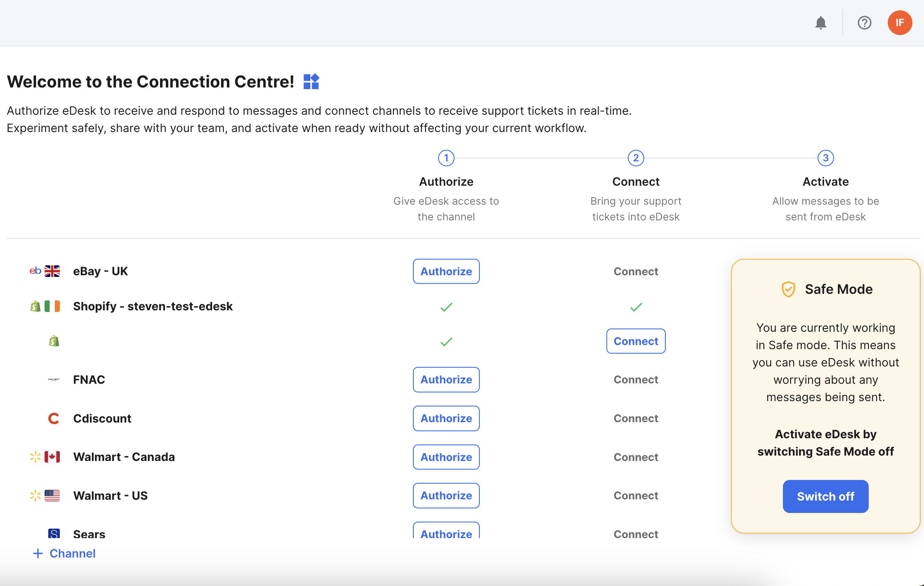Authorize the eBay UK channel
This screenshot has width=924, height=586.
(446, 272)
